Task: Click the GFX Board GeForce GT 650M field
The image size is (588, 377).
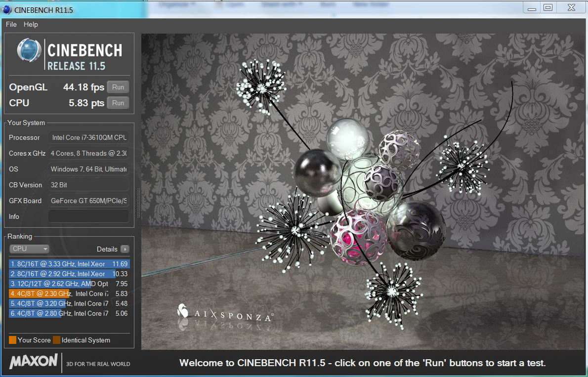Action: pyautogui.click(x=88, y=201)
